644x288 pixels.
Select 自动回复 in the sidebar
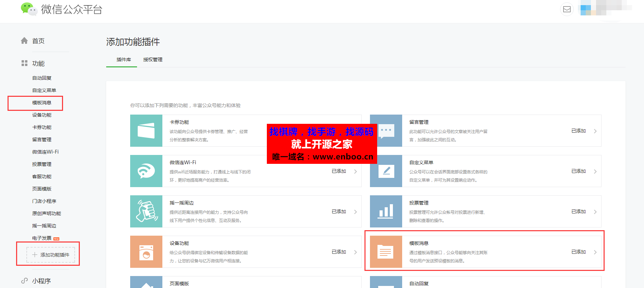click(x=42, y=78)
